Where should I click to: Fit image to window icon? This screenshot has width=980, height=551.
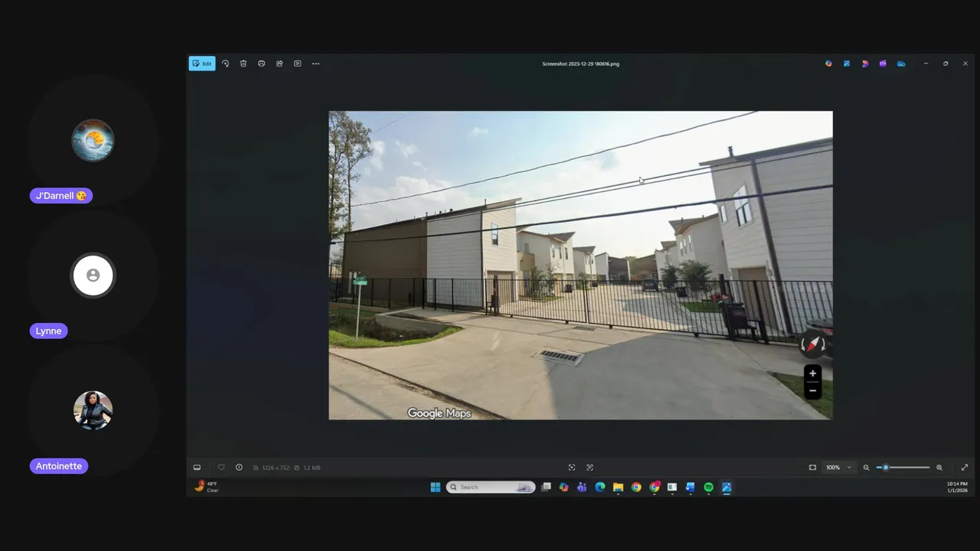coord(812,468)
